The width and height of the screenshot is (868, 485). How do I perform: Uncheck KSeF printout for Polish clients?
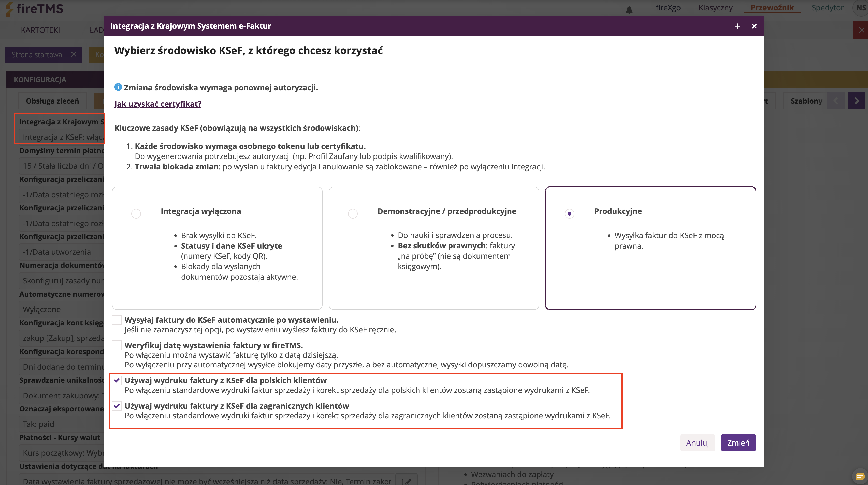click(x=117, y=380)
